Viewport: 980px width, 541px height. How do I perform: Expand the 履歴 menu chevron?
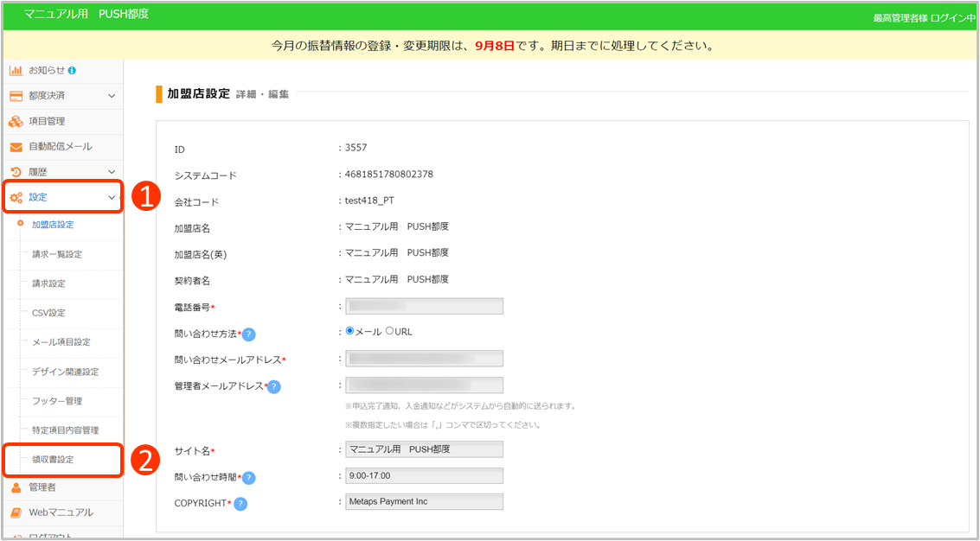112,172
